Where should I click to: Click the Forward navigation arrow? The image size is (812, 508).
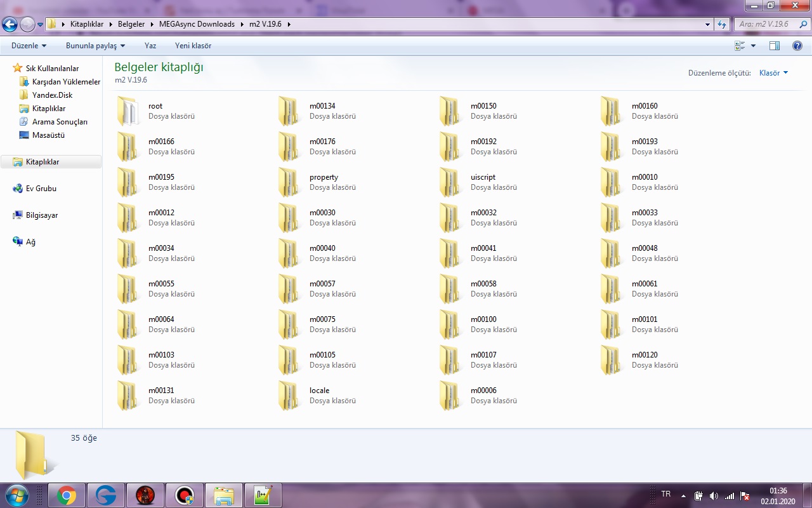[x=27, y=24]
